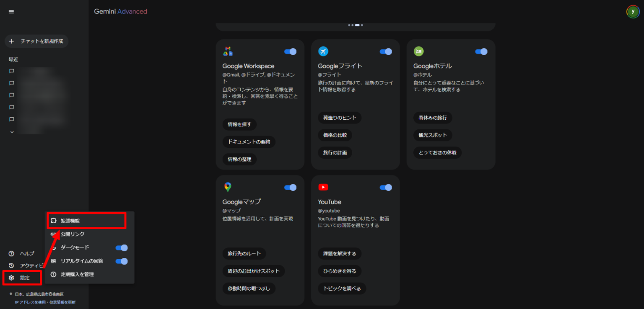
Task: Click the ヘルプ question mark icon
Action: coord(10,253)
